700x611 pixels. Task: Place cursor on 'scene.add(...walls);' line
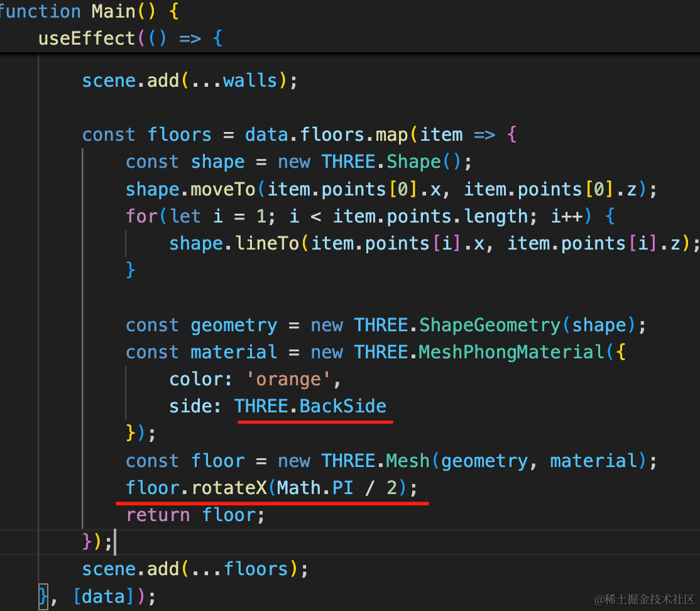coord(189,81)
